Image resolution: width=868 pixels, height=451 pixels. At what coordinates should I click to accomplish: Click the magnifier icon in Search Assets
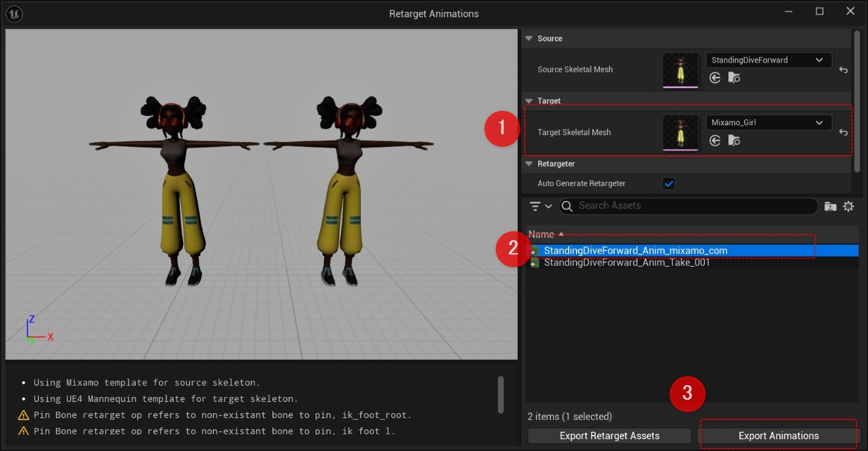tap(567, 206)
